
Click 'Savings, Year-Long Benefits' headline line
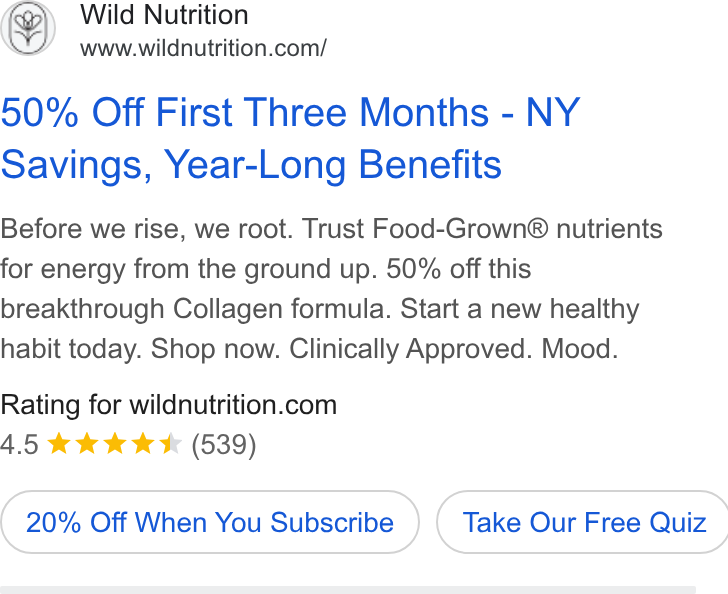[x=251, y=164]
